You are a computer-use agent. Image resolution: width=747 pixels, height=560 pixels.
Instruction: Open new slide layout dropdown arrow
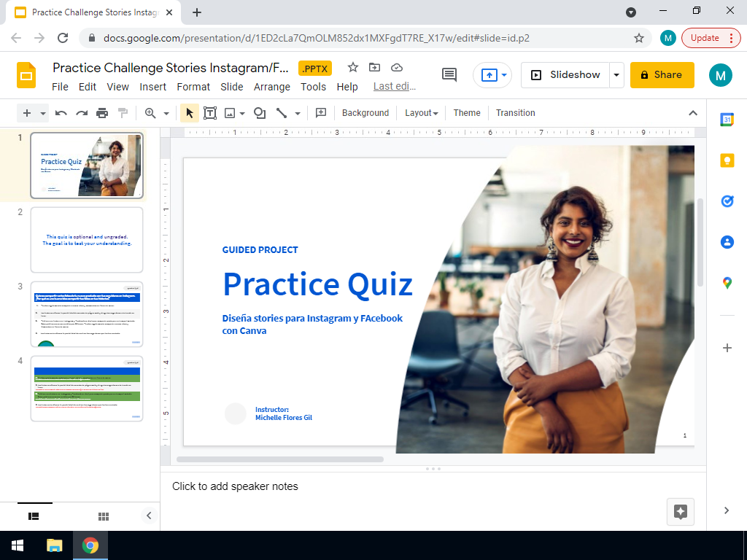(44, 113)
